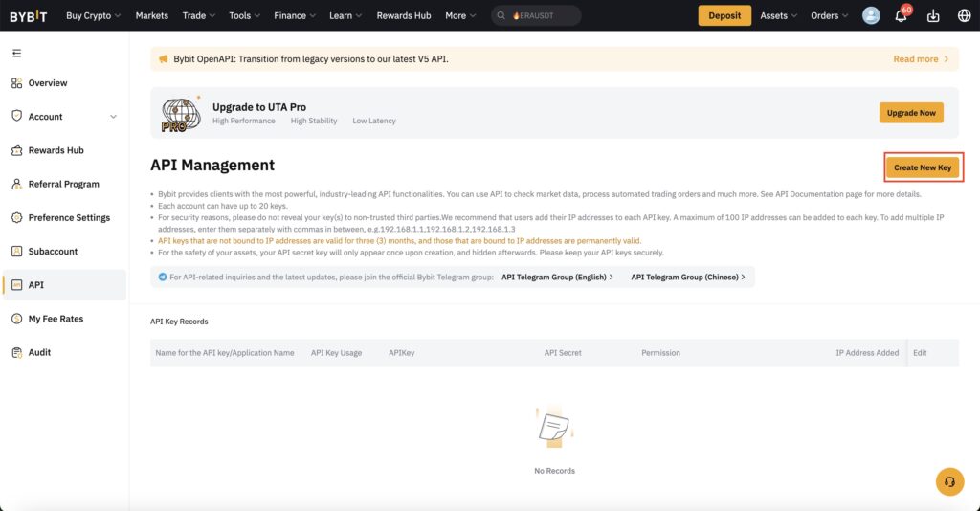The image size is (980, 511).
Task: Click the API Secret column header
Action: click(x=563, y=353)
